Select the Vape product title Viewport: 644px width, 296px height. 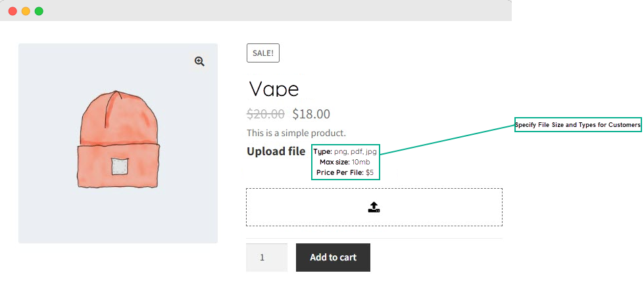[274, 89]
